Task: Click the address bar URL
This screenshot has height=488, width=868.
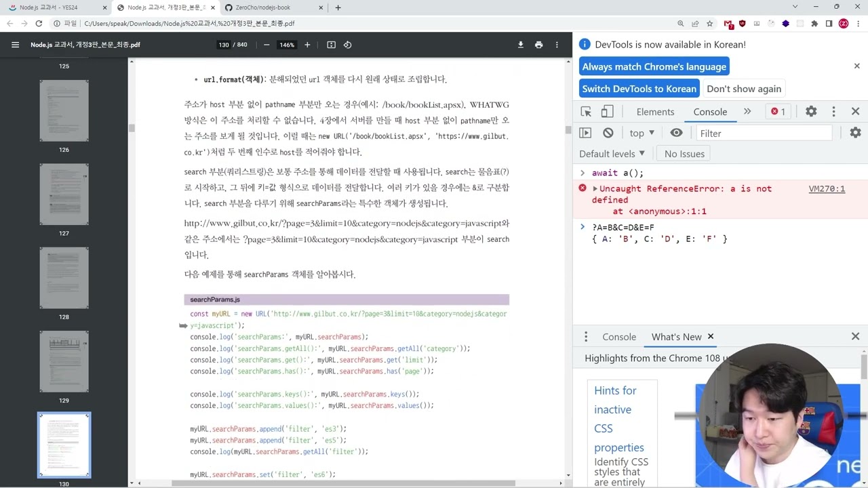Action: [x=189, y=23]
